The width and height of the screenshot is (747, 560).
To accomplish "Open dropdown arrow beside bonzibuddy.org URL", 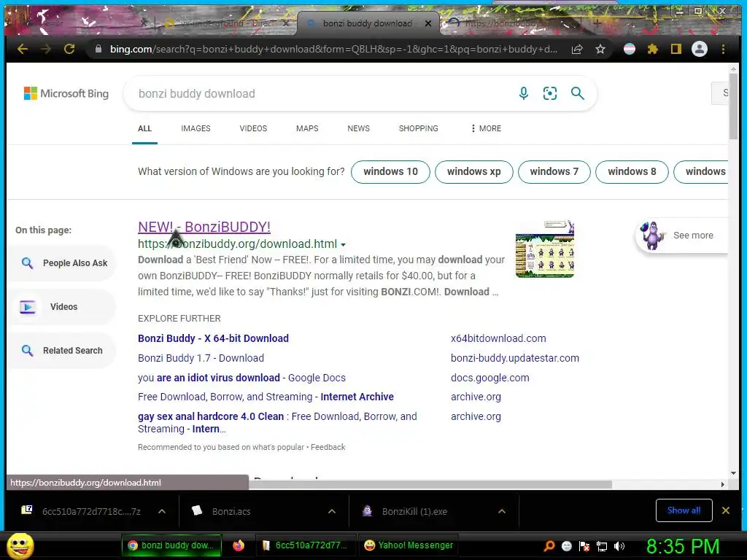I will click(343, 245).
